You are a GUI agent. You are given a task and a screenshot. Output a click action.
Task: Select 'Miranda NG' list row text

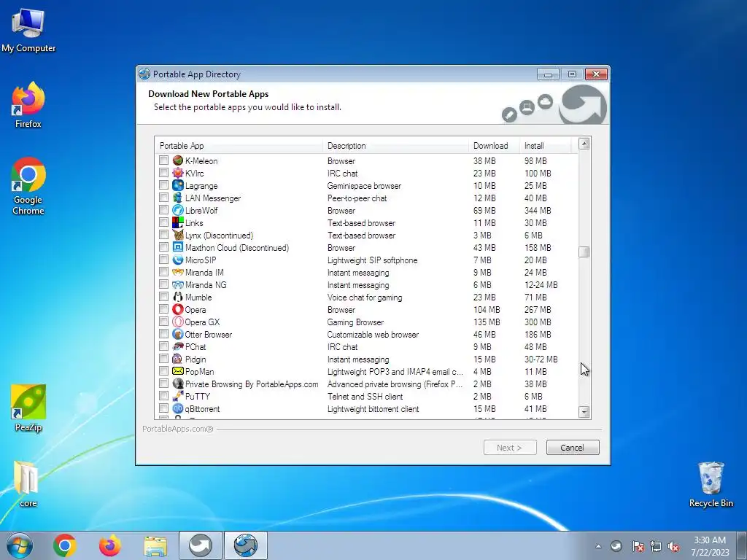click(206, 285)
